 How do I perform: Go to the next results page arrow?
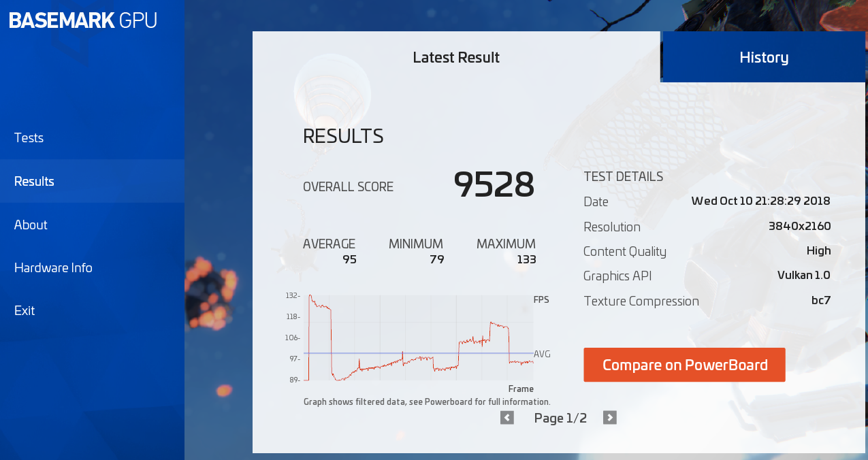point(610,418)
